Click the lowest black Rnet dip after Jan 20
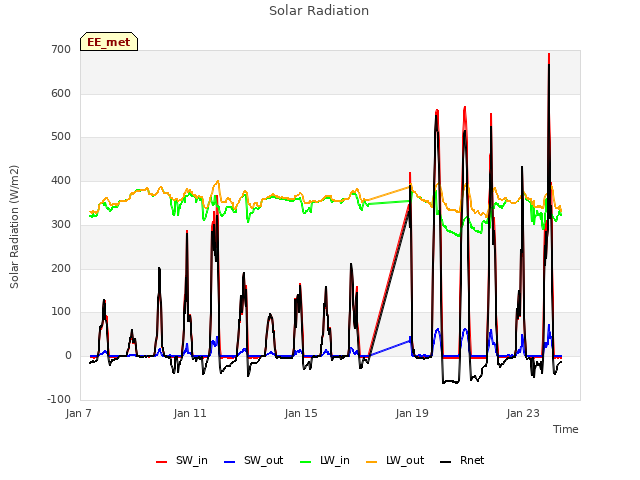This screenshot has width=640, height=480. pos(444,383)
